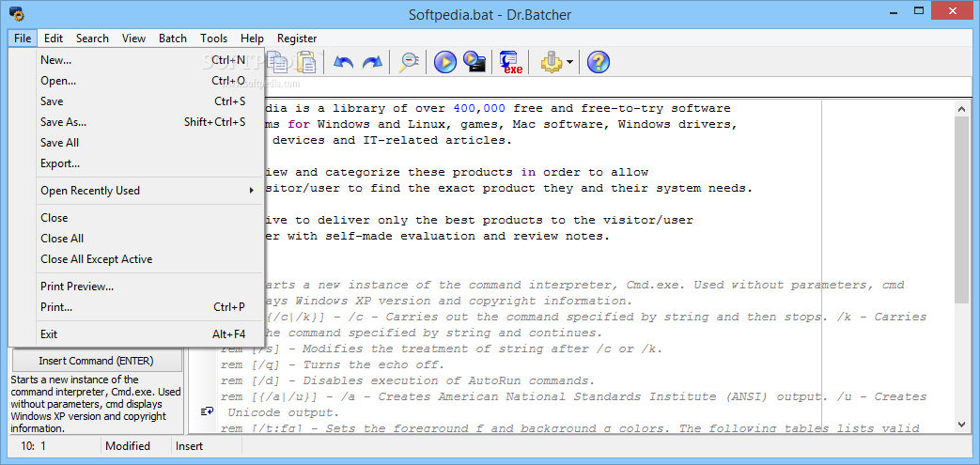Open the Register menu
This screenshot has height=465, width=980.
297,39
